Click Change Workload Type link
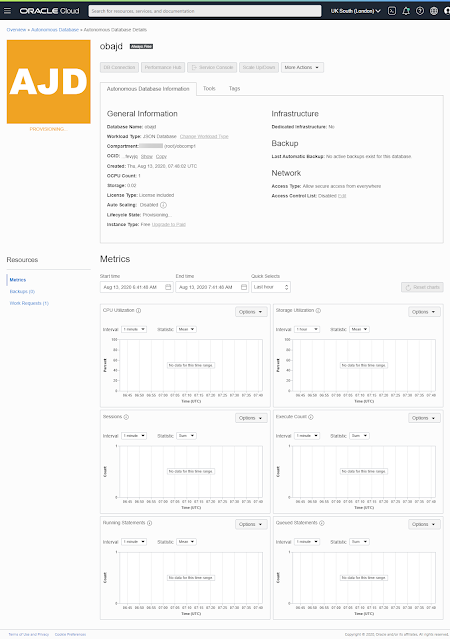The height and width of the screenshot is (639, 450). (204, 137)
